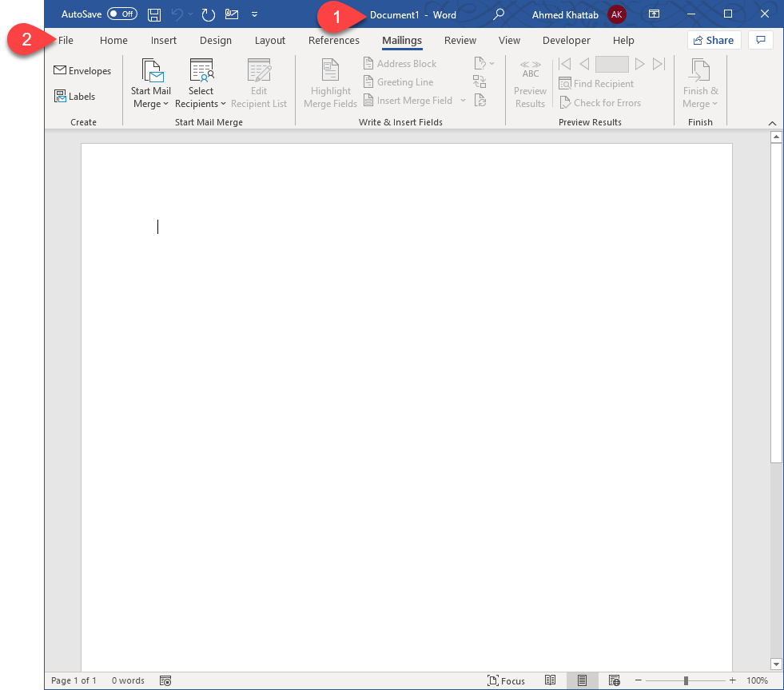
Task: Switch to the View tab
Action: (509, 41)
